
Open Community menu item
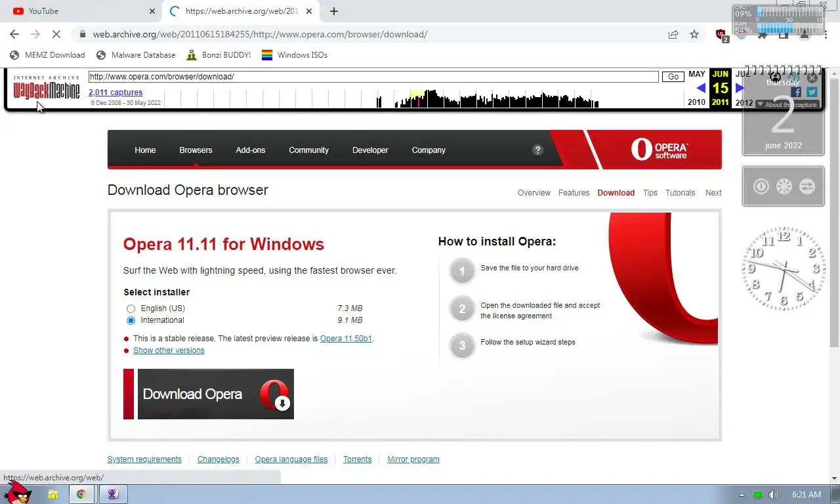click(308, 150)
